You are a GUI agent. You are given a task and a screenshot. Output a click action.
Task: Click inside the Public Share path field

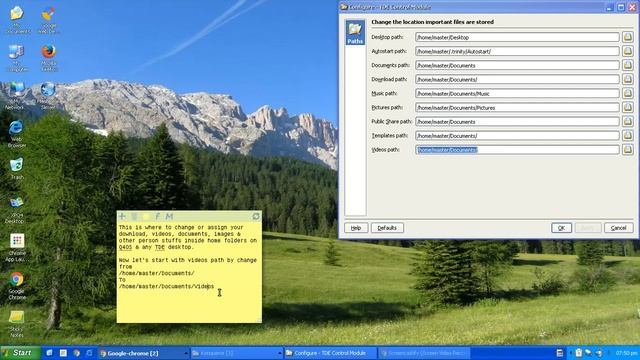coord(518,122)
